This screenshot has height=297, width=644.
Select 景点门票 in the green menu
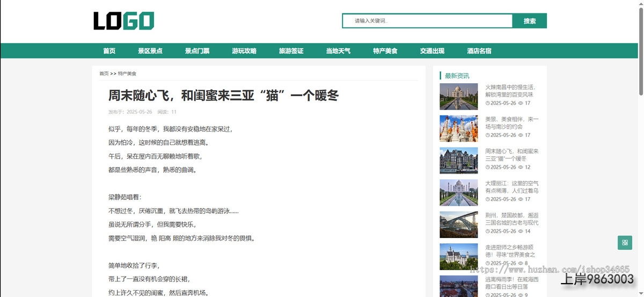(197, 51)
